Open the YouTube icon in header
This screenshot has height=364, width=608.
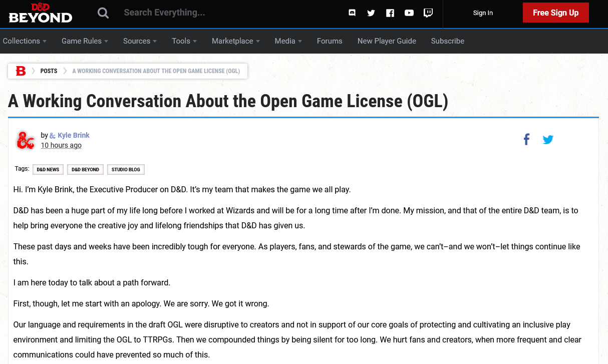[409, 13]
